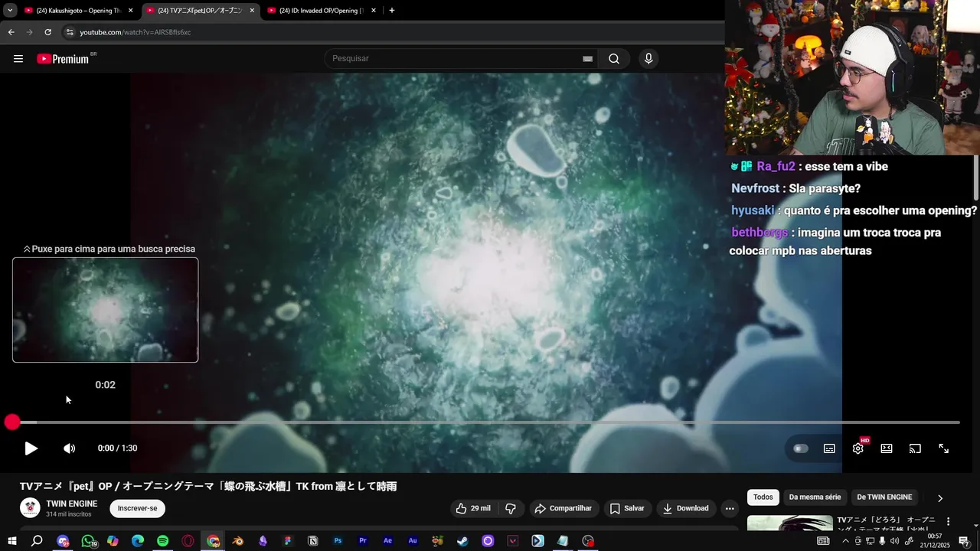The width and height of the screenshot is (980, 551).
Task: Select the Todos filter chip
Action: click(x=763, y=497)
